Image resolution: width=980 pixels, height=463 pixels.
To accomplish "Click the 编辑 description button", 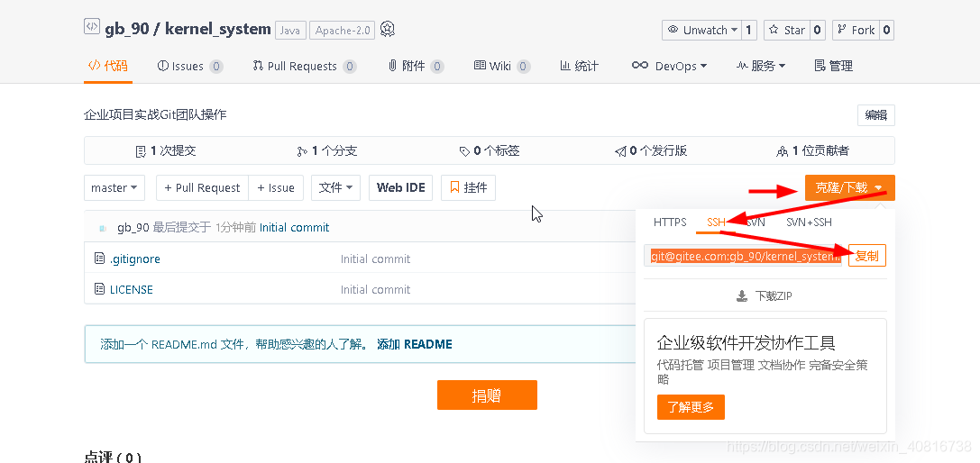I will point(875,115).
